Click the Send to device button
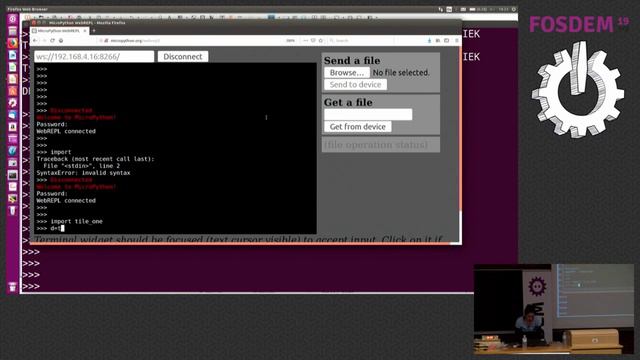This screenshot has height=360, width=640. tap(356, 84)
